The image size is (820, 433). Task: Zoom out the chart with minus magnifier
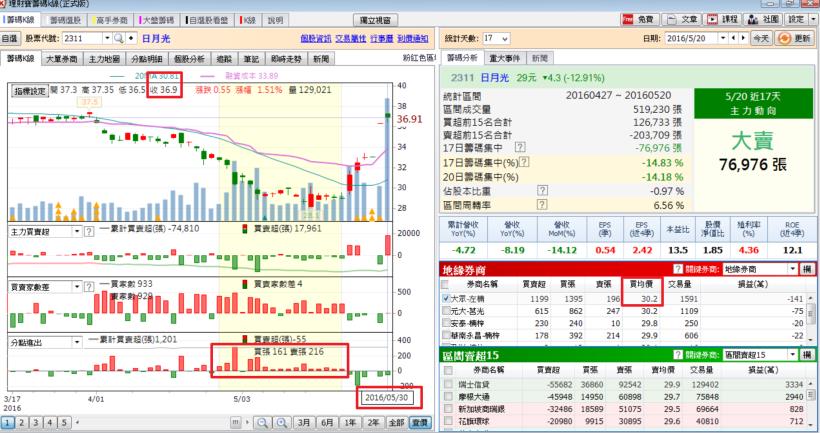[263, 422]
